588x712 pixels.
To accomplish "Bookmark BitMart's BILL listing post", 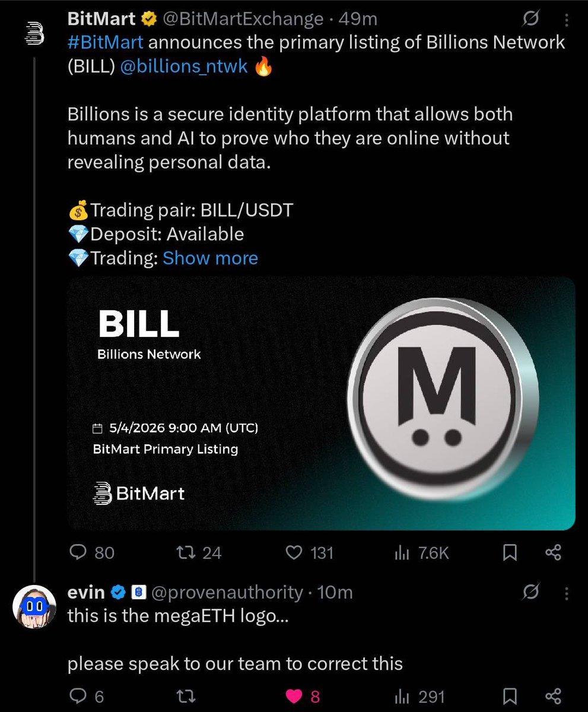I will pyautogui.click(x=510, y=553).
